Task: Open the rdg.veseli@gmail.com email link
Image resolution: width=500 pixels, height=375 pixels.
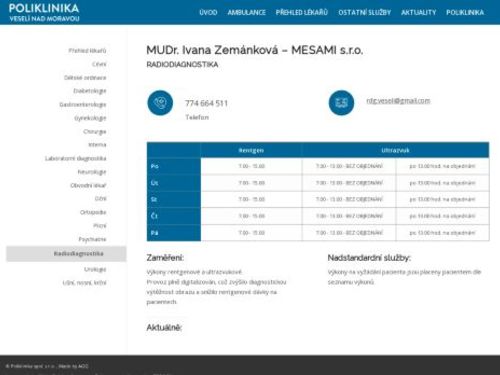Action: (398, 101)
